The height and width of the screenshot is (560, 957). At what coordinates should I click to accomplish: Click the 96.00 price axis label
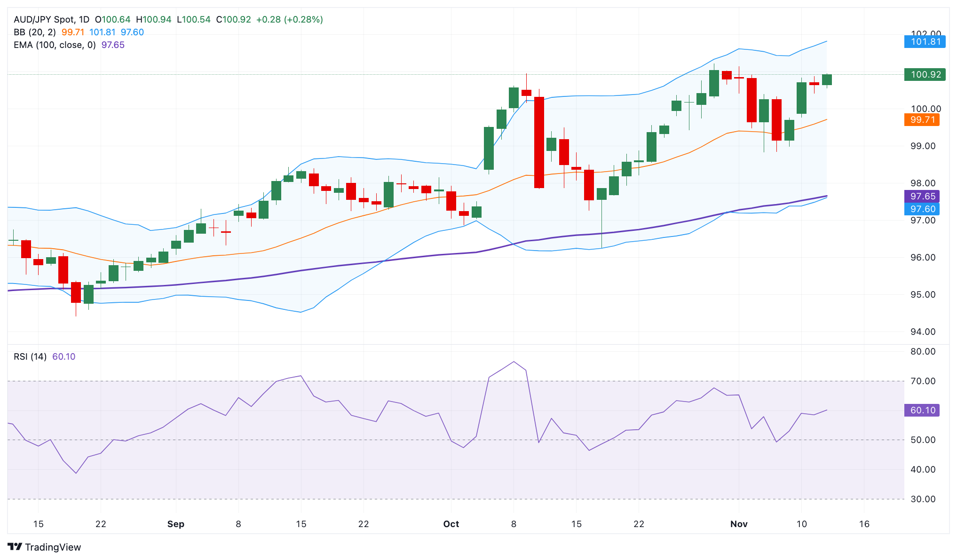click(x=923, y=258)
